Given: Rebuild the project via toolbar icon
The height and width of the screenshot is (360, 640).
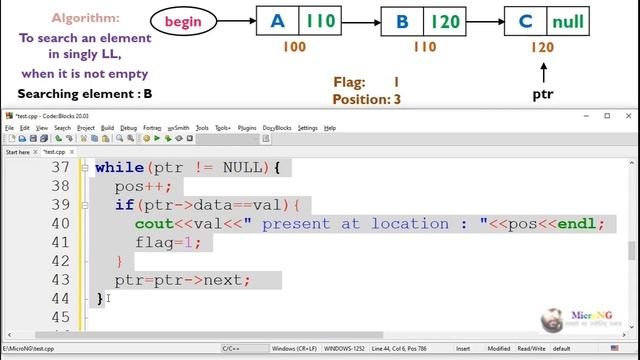Looking at the screenshot, I should pos(179,139).
